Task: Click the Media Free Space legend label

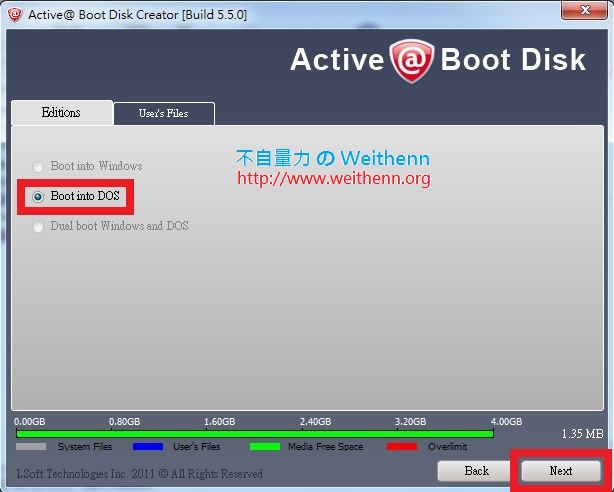Action: point(325,447)
